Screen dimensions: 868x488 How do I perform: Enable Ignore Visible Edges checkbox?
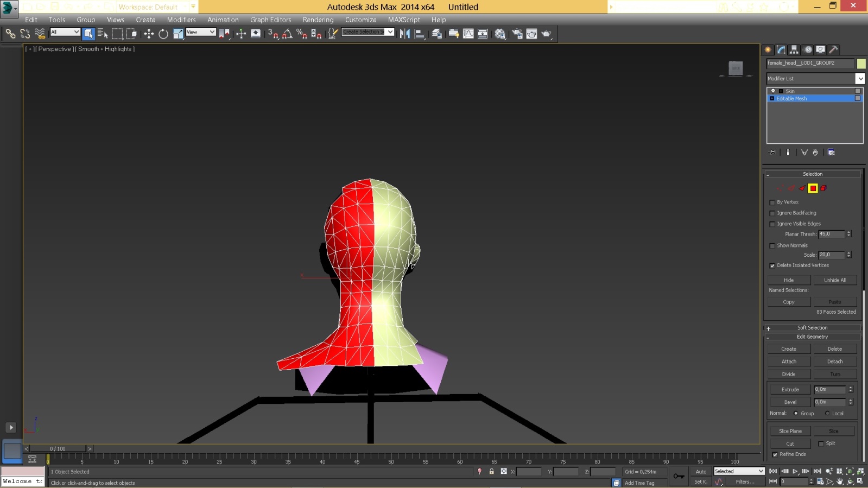772,224
